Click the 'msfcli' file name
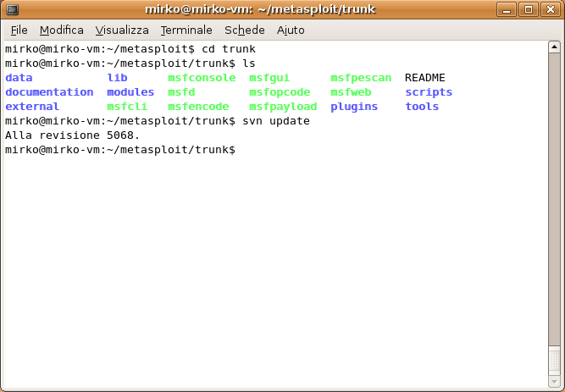This screenshot has height=392, width=565. [127, 107]
